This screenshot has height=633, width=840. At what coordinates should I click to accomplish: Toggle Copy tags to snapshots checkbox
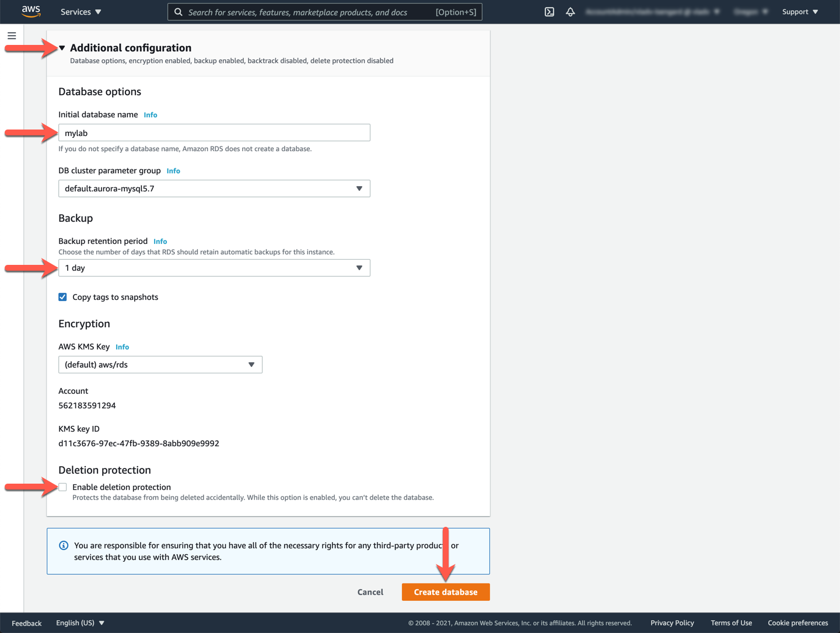63,297
